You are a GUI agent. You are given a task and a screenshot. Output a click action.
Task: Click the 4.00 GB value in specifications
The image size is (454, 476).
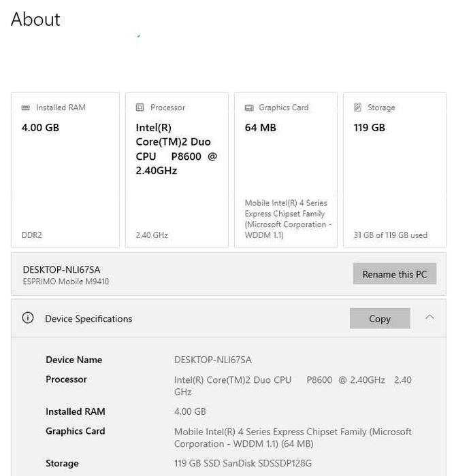(190, 411)
